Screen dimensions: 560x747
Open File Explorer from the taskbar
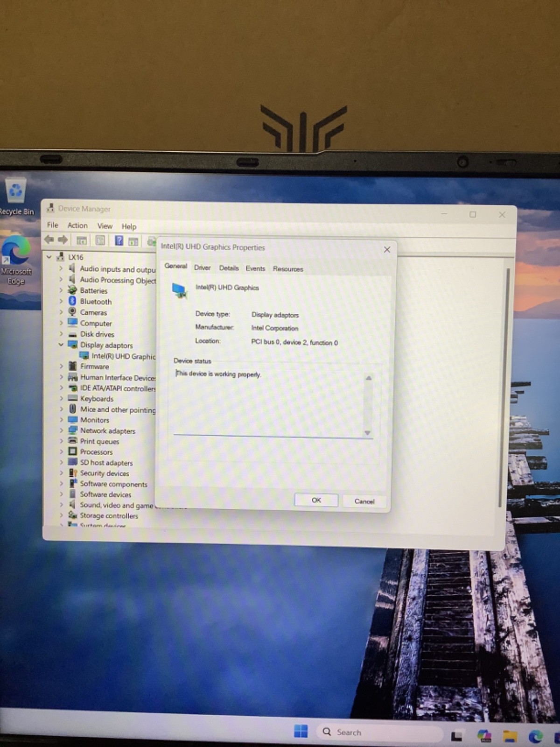(510, 736)
